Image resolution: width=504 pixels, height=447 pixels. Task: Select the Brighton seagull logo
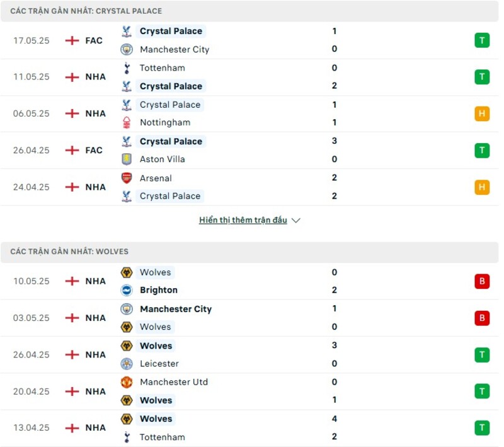pyautogui.click(x=125, y=290)
